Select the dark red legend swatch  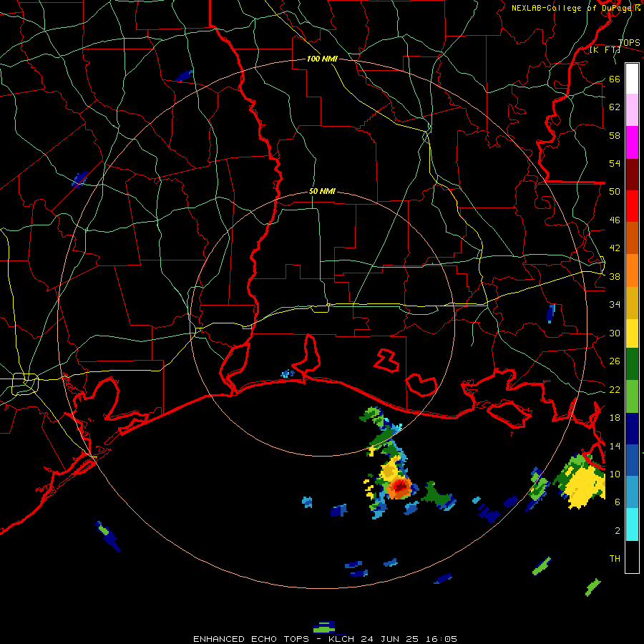click(632, 175)
